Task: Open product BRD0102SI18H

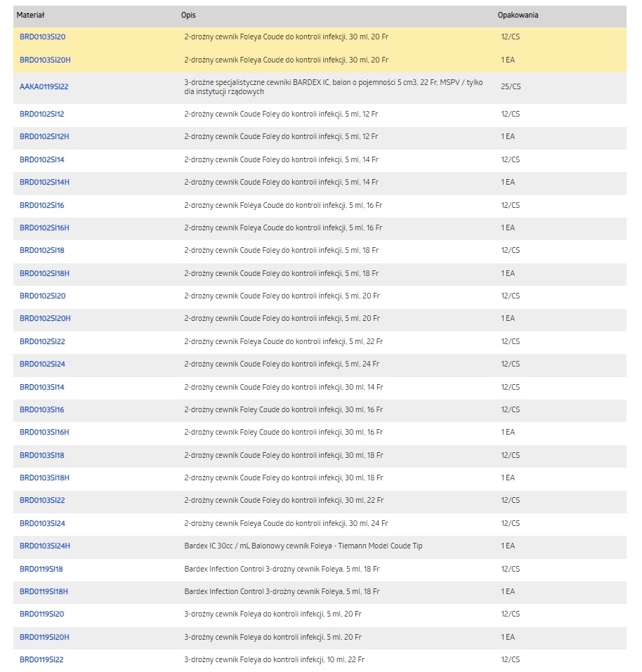Action: click(44, 273)
